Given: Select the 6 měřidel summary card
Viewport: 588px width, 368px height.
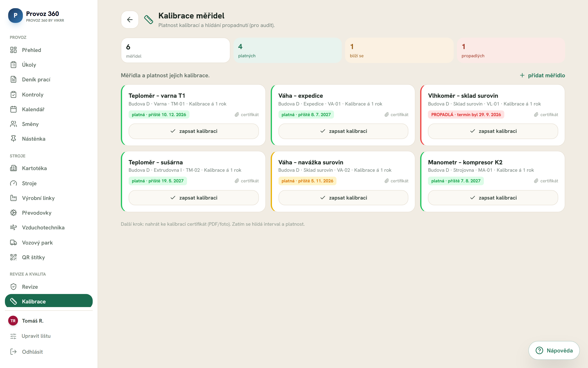Looking at the screenshot, I should click(175, 50).
